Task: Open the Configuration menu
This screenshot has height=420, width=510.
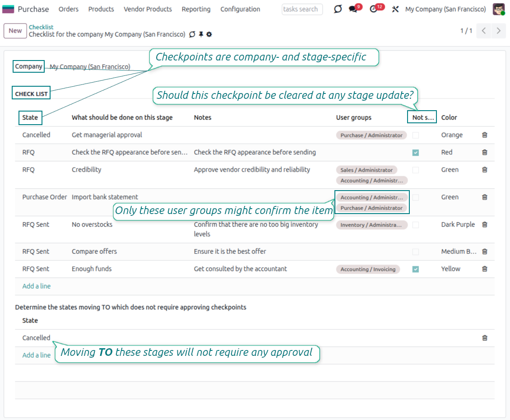Action: (x=240, y=9)
